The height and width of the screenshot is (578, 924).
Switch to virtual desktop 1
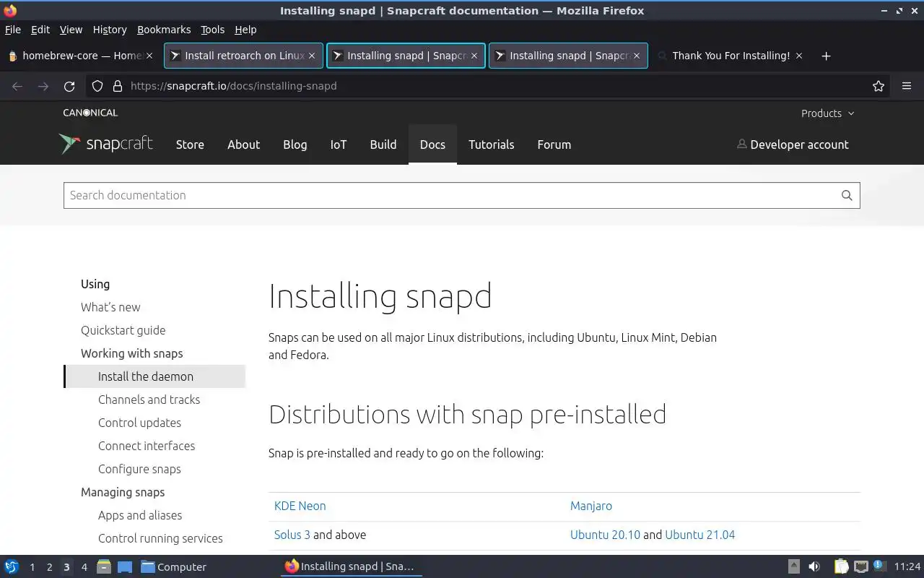(32, 567)
